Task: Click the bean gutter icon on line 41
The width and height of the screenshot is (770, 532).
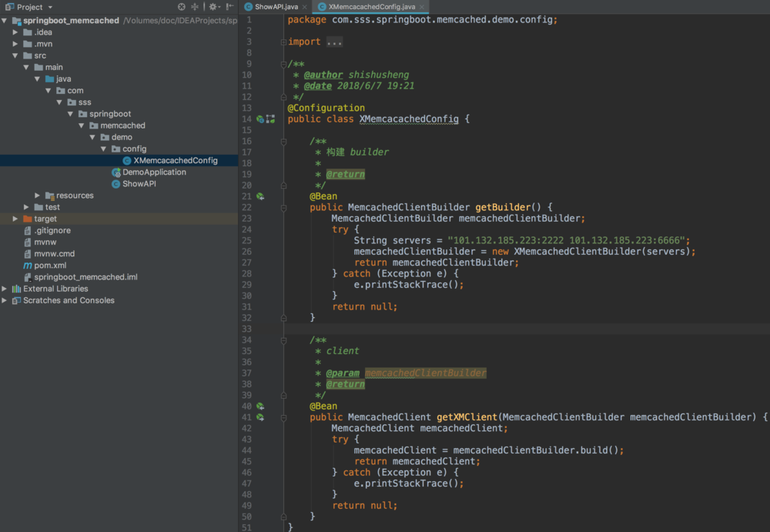Action: pyautogui.click(x=260, y=417)
